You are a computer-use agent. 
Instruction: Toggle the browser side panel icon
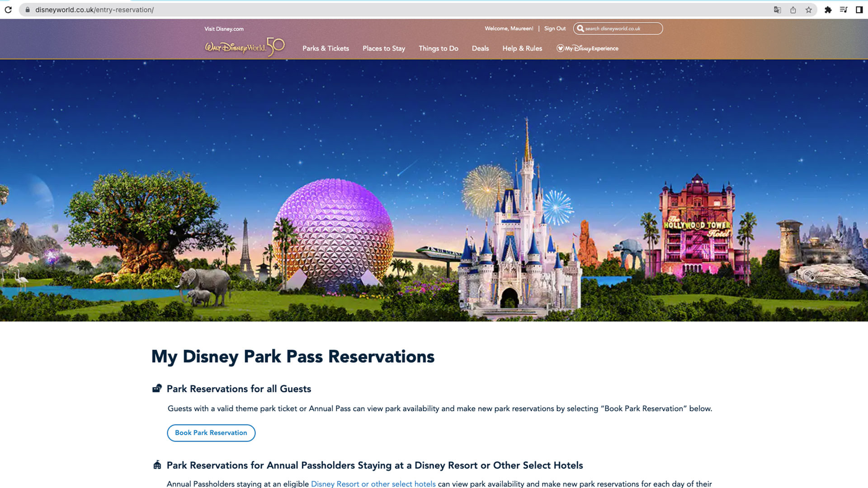click(859, 9)
